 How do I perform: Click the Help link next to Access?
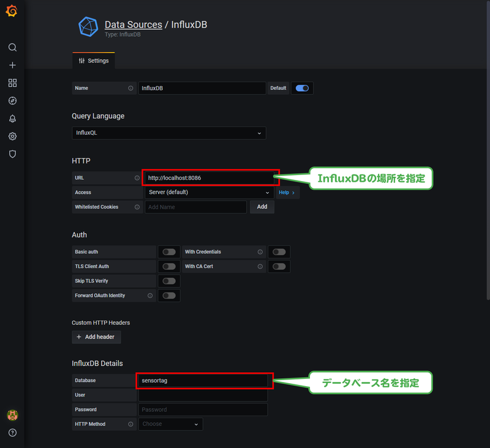coord(287,193)
